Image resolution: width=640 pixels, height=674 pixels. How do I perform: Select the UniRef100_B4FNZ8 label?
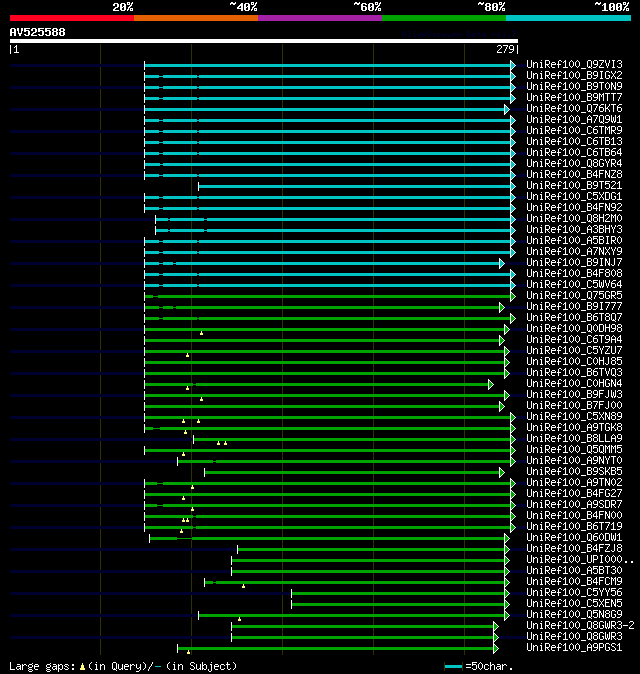pyautogui.click(x=574, y=175)
